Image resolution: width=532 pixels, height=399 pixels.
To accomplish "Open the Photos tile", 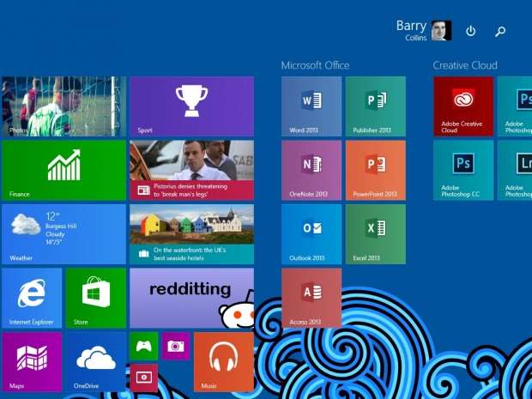I will point(63,106).
